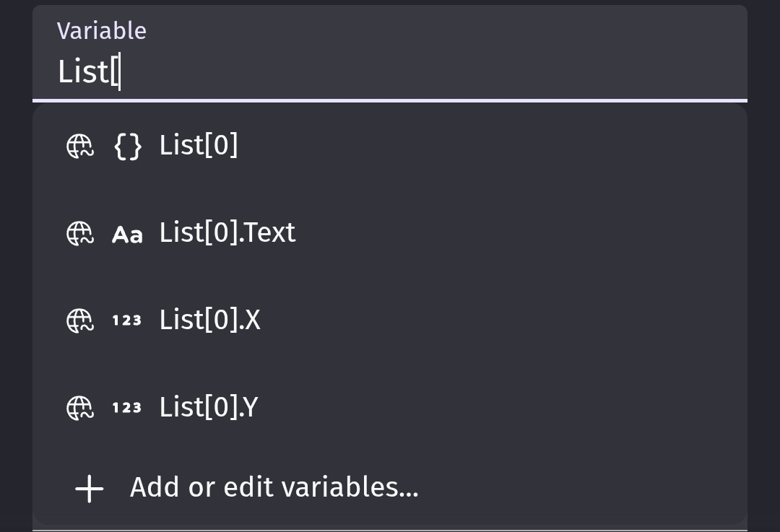Place cursor in typed text List[
This screenshot has height=532, width=780.
pos(88,71)
